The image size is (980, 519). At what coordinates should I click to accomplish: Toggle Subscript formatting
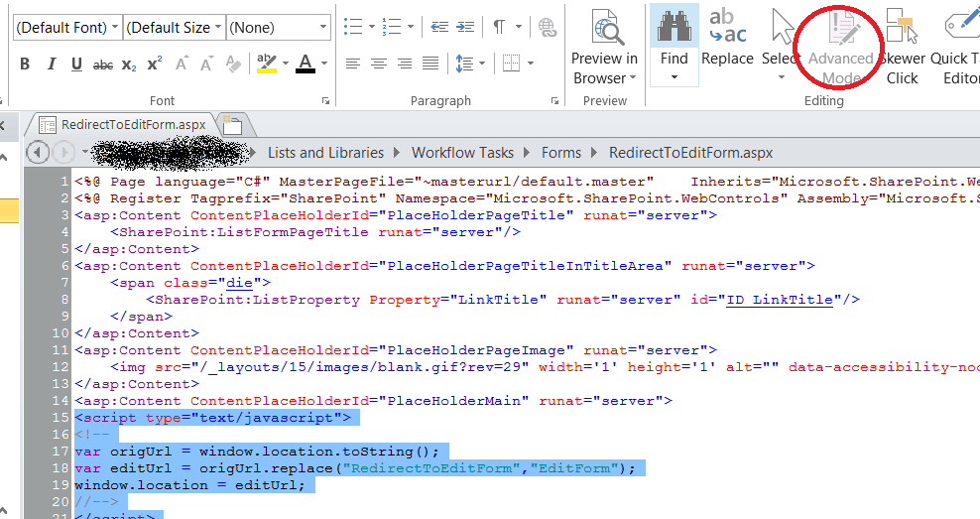click(129, 65)
